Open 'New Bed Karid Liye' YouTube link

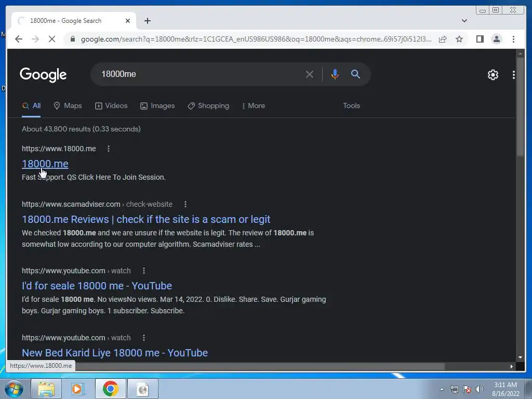[115, 353]
